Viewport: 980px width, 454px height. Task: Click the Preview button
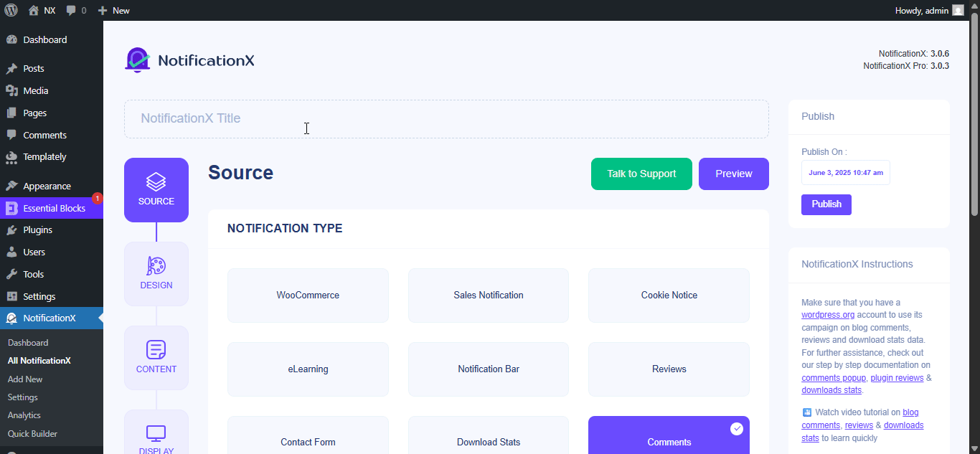734,174
